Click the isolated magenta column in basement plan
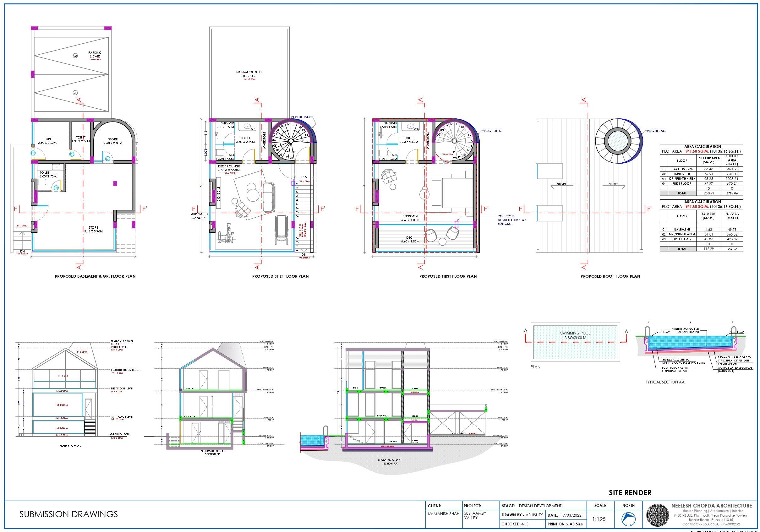The height and width of the screenshot is (532, 760). coord(115,183)
